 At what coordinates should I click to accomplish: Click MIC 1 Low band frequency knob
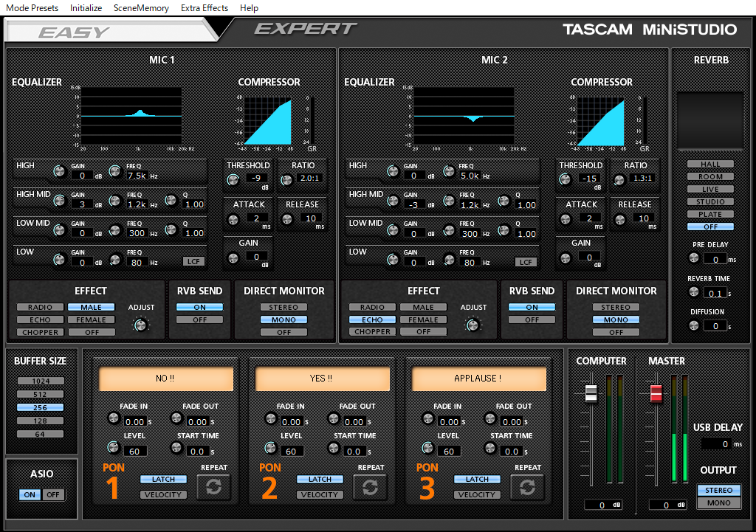click(114, 260)
